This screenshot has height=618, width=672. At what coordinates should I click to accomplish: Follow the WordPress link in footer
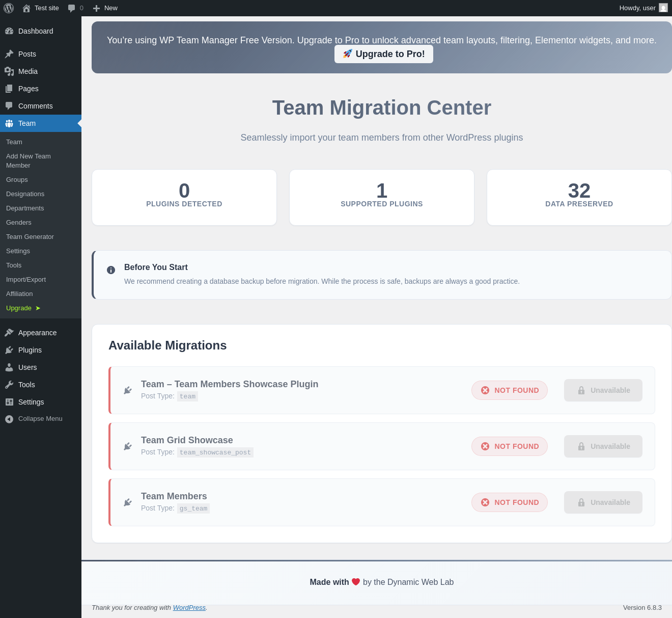[x=189, y=608]
